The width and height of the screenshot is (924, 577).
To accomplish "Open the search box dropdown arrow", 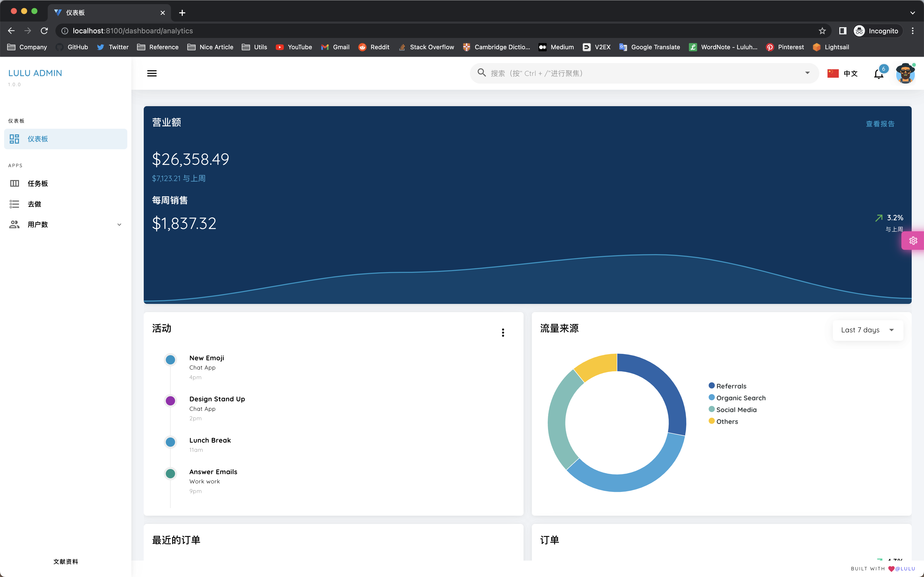I will (807, 73).
